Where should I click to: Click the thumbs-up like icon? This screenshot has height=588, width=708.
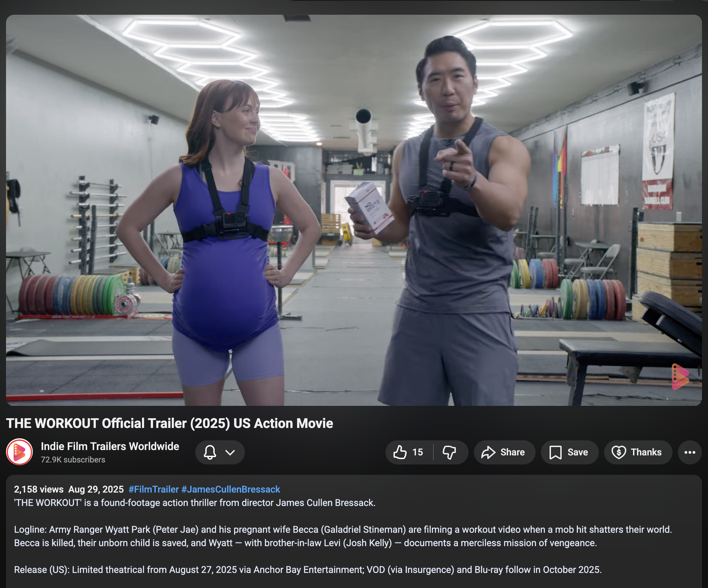click(x=400, y=452)
